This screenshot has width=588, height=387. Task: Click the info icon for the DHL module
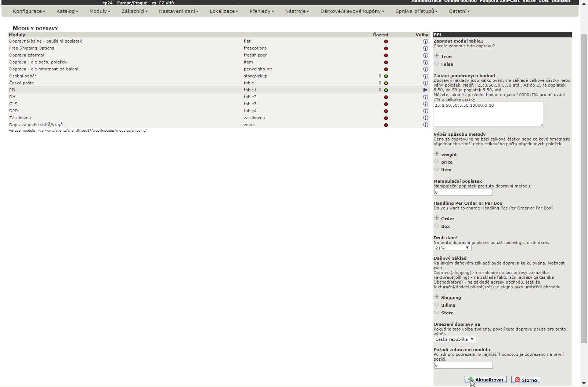coord(425,97)
